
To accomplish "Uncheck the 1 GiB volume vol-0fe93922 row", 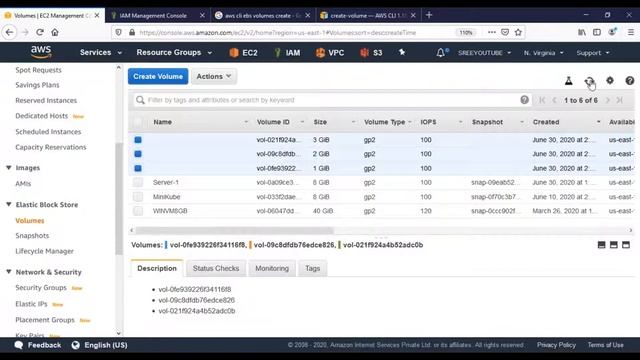I will (138, 168).
